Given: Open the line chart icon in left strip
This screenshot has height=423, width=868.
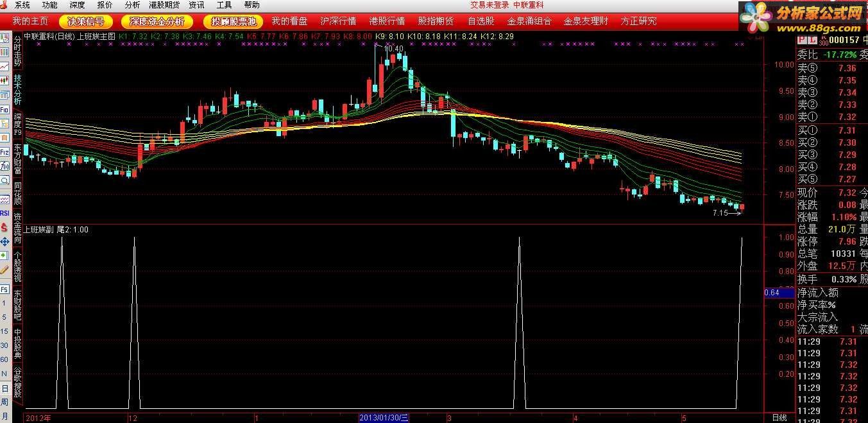Looking at the screenshot, I should click(6, 66).
